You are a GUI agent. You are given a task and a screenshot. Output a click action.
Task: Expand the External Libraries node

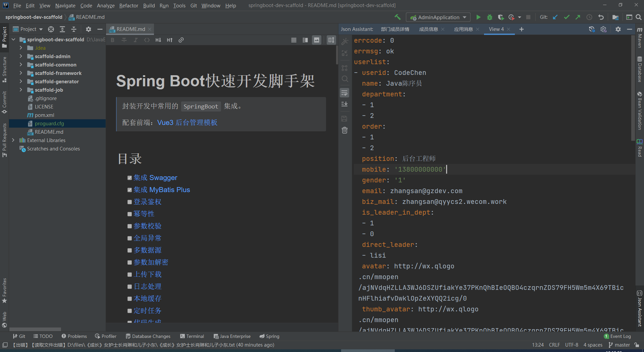pyautogui.click(x=13, y=140)
